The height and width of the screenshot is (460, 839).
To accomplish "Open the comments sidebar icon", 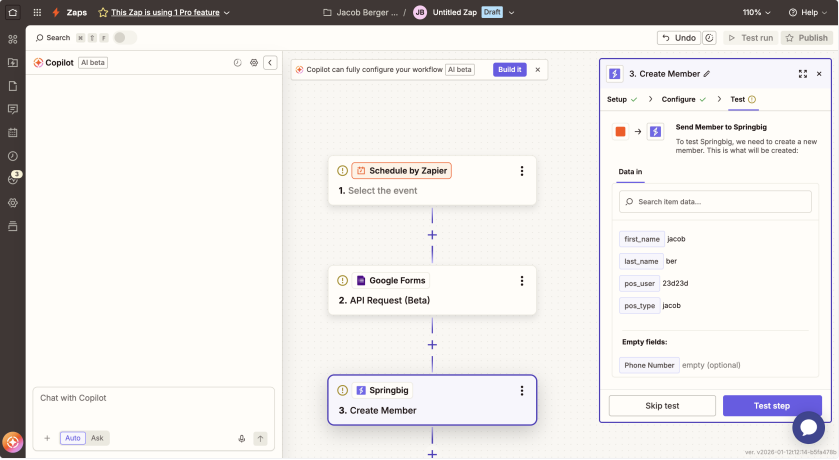I will (x=13, y=109).
